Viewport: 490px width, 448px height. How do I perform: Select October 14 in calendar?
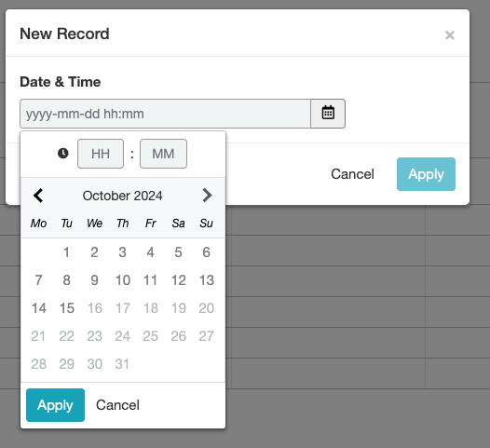click(39, 308)
